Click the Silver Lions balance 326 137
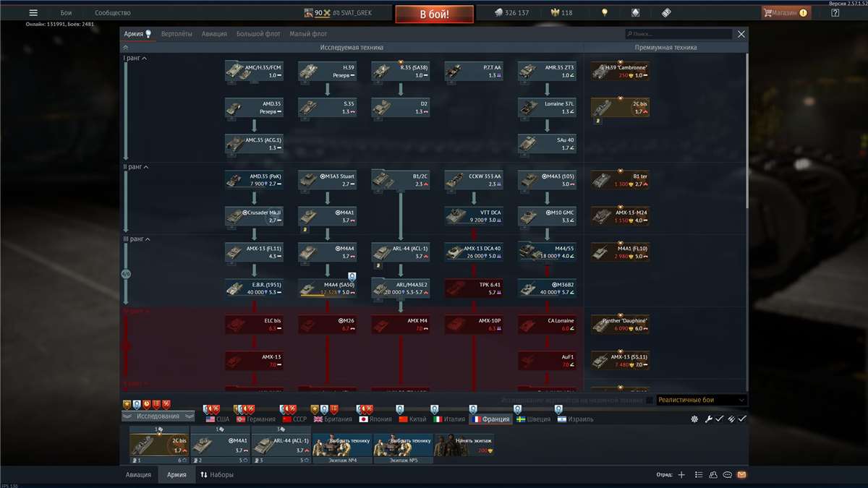The image size is (868, 488). coord(512,13)
